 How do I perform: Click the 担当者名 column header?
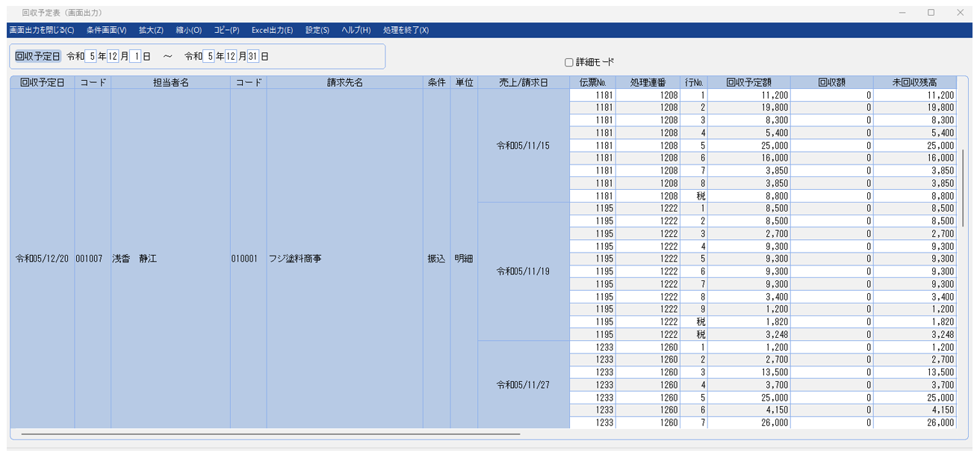[x=170, y=82]
